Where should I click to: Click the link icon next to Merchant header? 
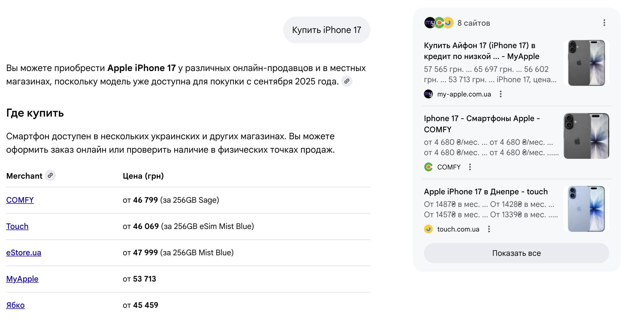pyautogui.click(x=50, y=176)
